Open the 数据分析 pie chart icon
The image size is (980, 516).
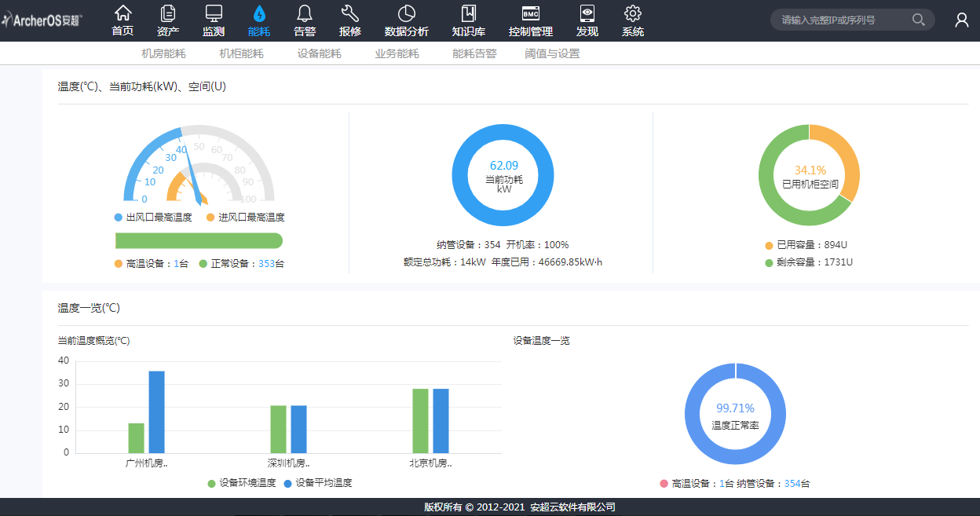(x=406, y=13)
